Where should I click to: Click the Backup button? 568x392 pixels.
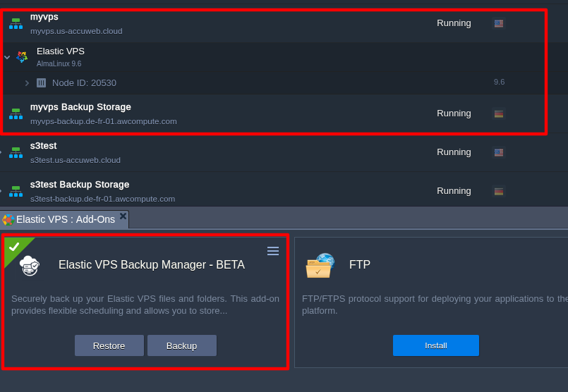click(x=182, y=345)
